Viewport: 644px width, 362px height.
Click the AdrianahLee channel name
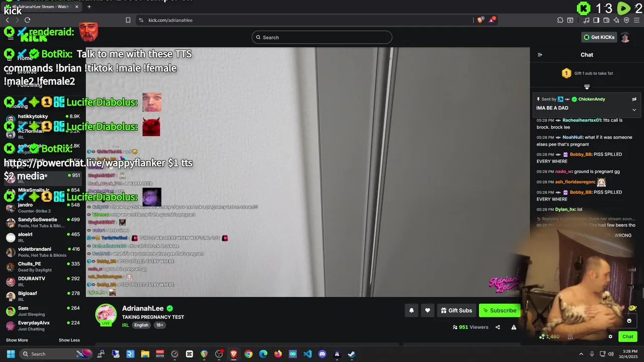pyautogui.click(x=143, y=309)
